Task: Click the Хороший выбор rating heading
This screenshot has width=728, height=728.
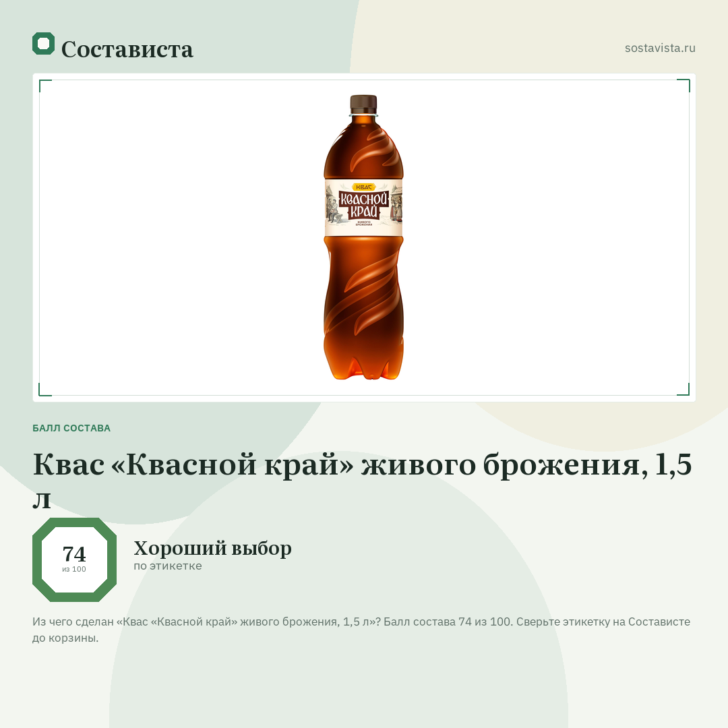Action: point(212,548)
